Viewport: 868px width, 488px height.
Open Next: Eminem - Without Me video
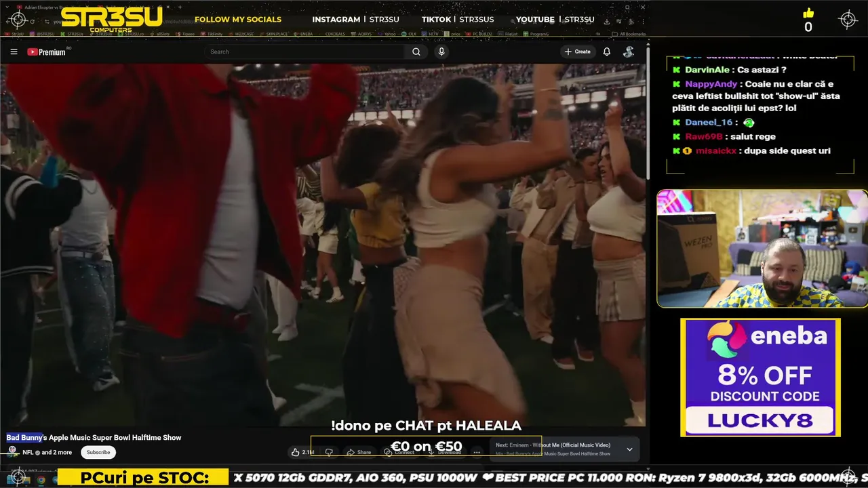point(553,445)
